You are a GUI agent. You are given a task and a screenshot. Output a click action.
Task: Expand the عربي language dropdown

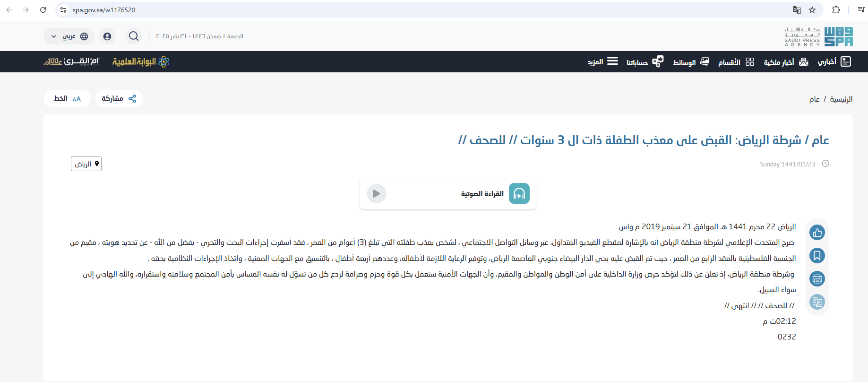click(x=69, y=36)
